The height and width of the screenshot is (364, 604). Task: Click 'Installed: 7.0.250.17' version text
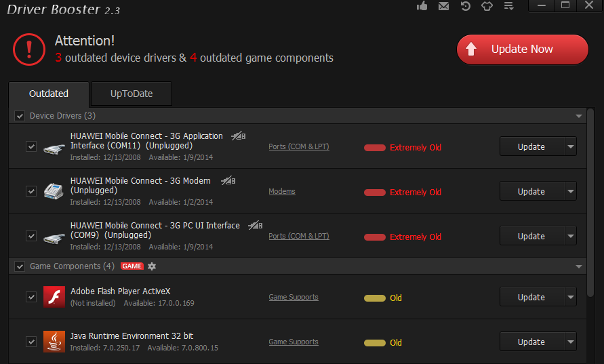pos(105,348)
